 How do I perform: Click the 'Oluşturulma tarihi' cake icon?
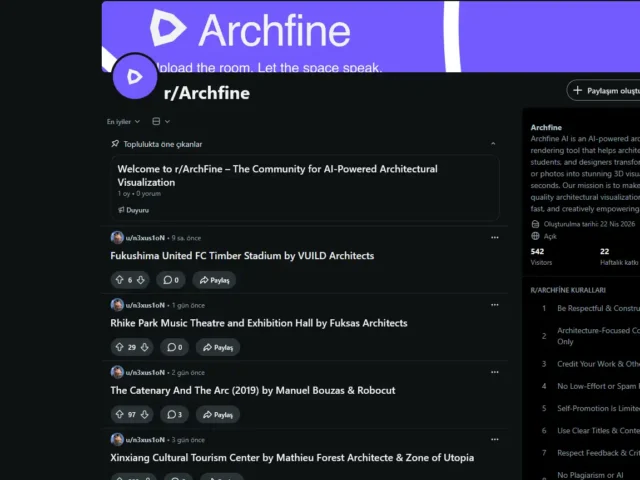(535, 224)
